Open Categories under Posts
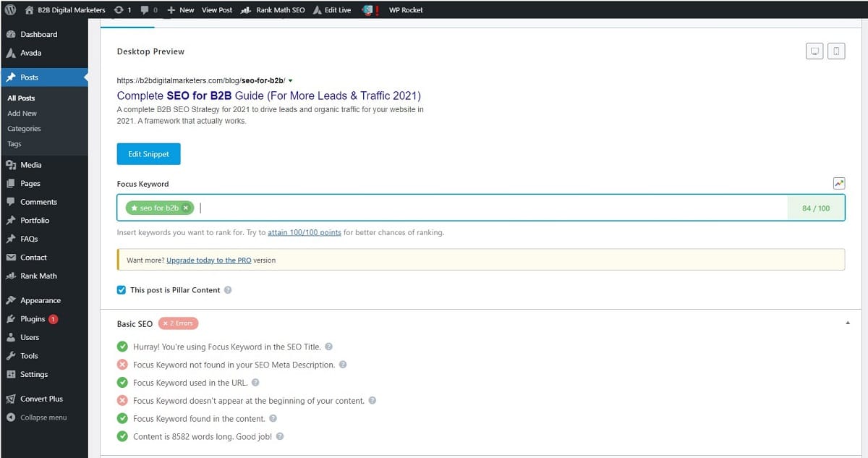The width and height of the screenshot is (868, 458). (x=24, y=129)
